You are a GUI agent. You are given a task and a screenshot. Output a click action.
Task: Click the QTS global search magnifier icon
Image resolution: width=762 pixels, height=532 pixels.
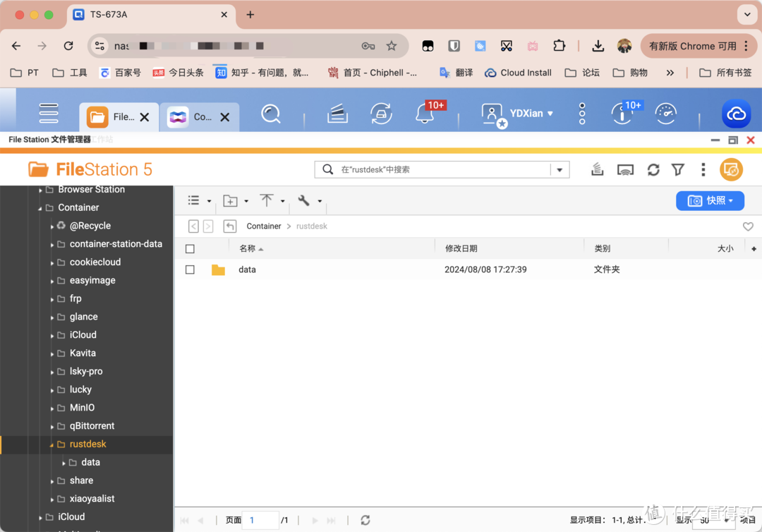point(271,113)
